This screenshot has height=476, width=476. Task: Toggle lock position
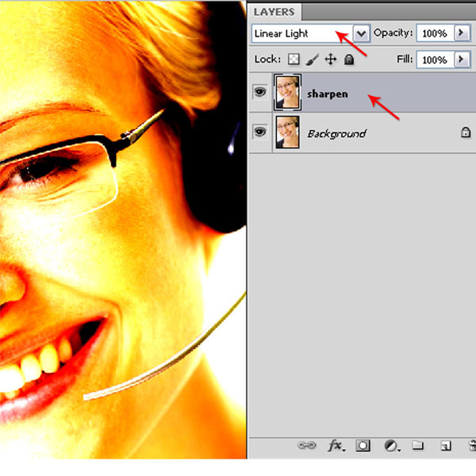(331, 59)
